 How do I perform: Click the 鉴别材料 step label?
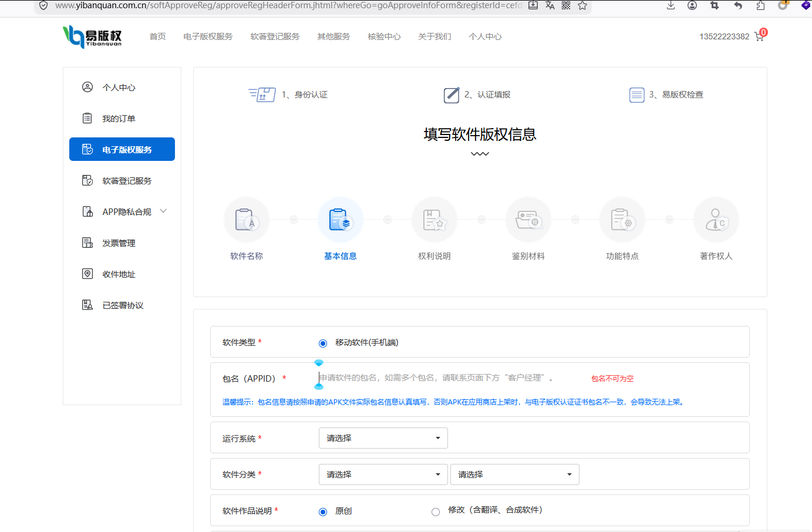coord(528,256)
